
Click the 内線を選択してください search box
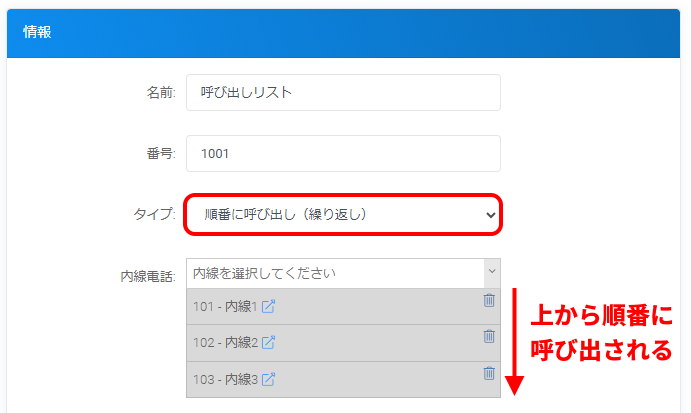point(335,273)
